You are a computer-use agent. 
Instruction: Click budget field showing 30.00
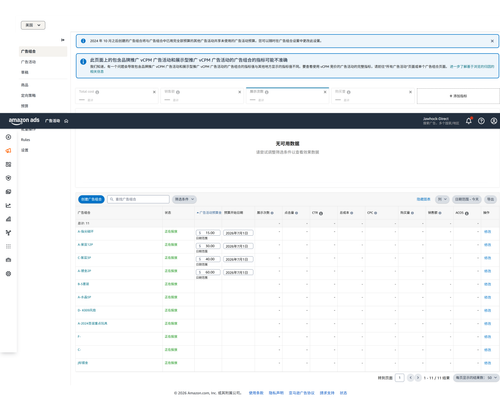click(208, 246)
